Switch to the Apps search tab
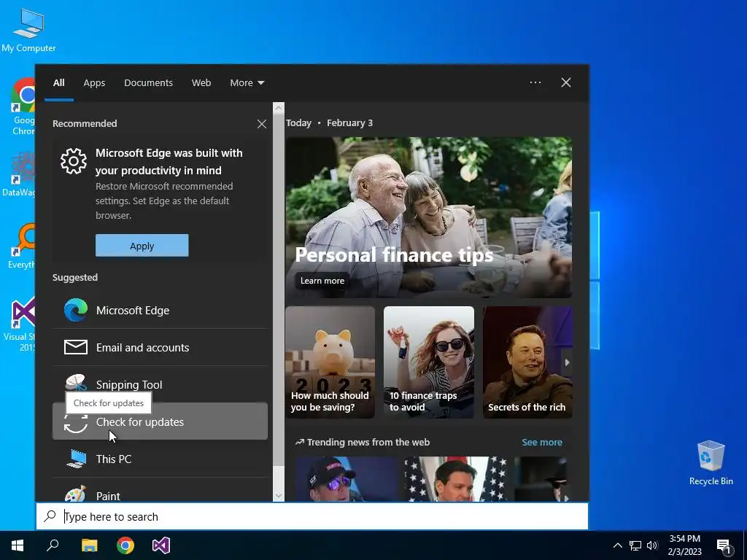The height and width of the screenshot is (560, 747). (94, 83)
